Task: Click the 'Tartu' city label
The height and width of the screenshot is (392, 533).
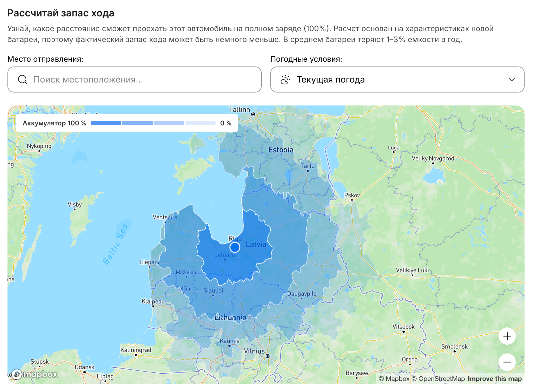Action: click(307, 166)
